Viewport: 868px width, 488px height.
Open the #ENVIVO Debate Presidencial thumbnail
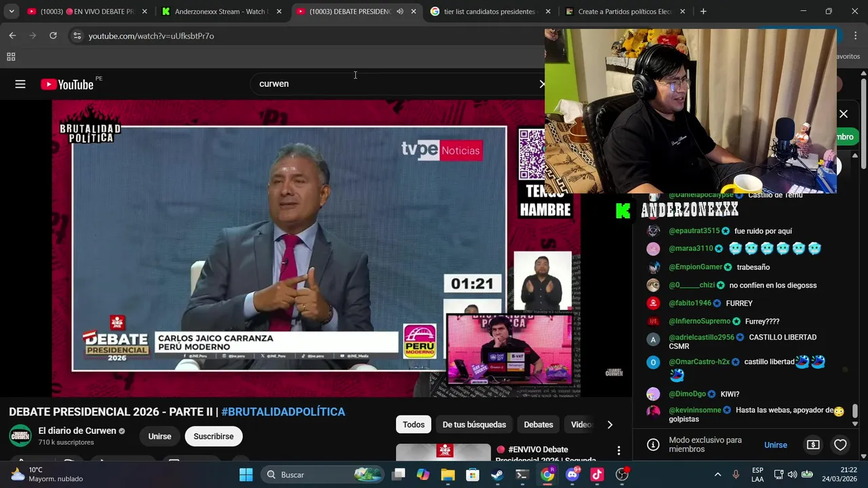(443, 452)
